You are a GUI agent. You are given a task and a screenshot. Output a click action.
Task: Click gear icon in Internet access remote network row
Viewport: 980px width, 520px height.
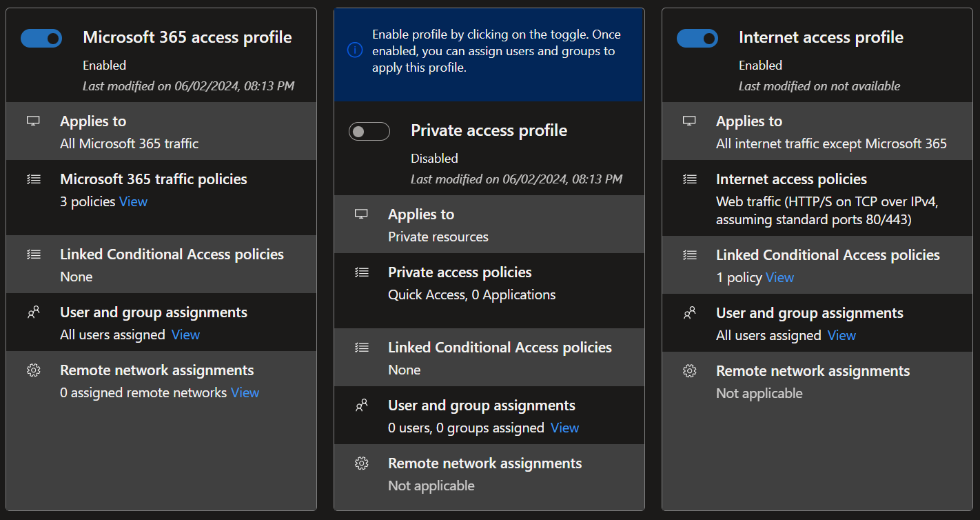(689, 371)
